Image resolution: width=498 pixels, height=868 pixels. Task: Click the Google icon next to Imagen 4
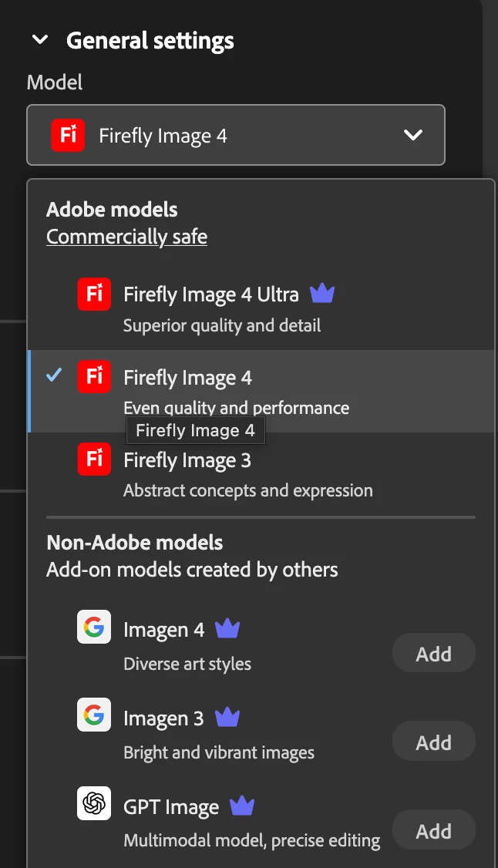coord(94,627)
